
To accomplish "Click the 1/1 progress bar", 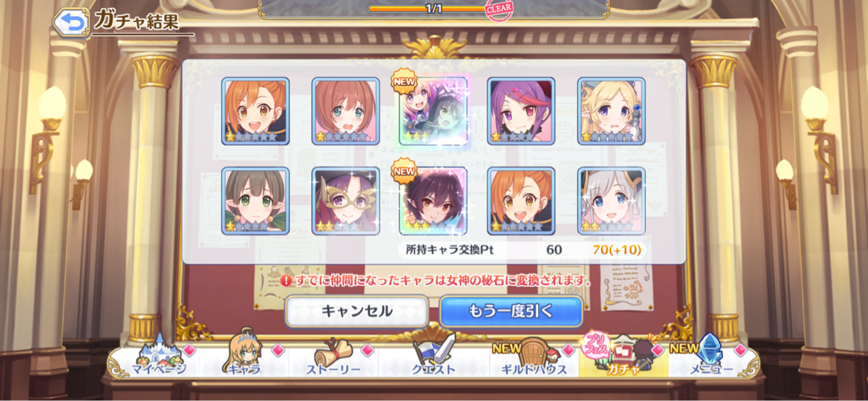I will (433, 9).
